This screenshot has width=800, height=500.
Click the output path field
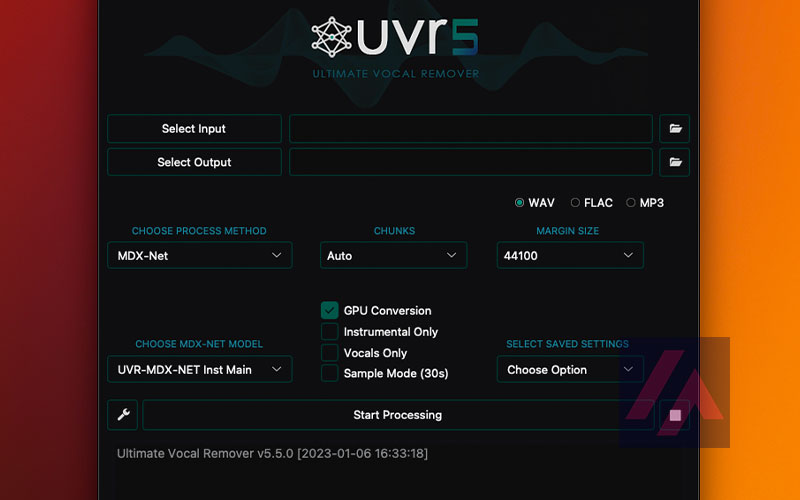click(x=471, y=162)
